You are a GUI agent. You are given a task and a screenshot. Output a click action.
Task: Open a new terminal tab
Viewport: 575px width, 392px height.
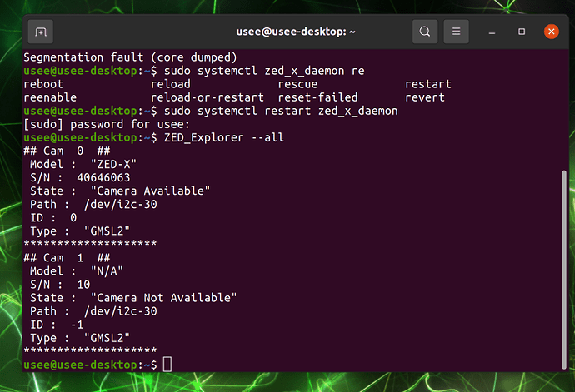tap(40, 32)
